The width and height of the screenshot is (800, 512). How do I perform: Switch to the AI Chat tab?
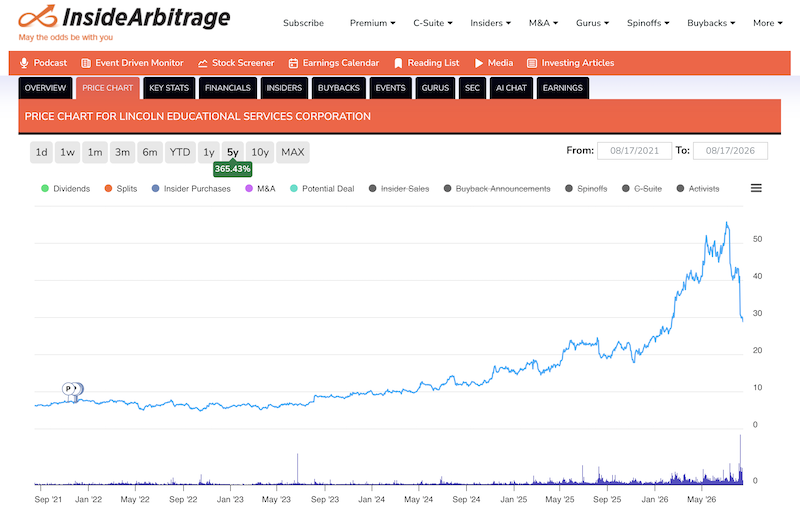pyautogui.click(x=511, y=88)
